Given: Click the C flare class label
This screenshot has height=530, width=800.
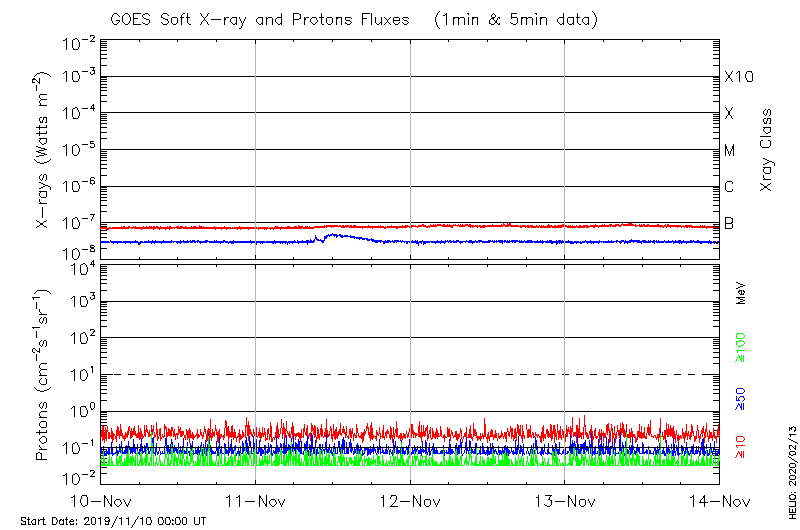Looking at the screenshot, I should [x=729, y=187].
